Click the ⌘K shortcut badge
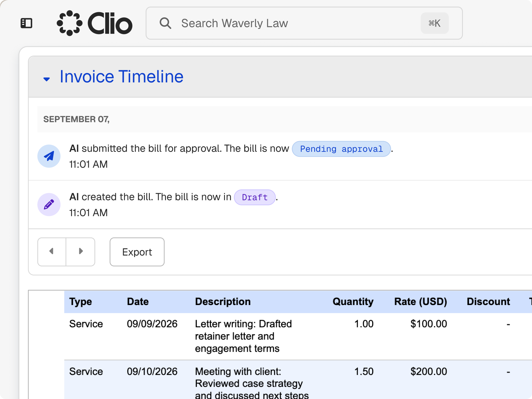 point(435,23)
